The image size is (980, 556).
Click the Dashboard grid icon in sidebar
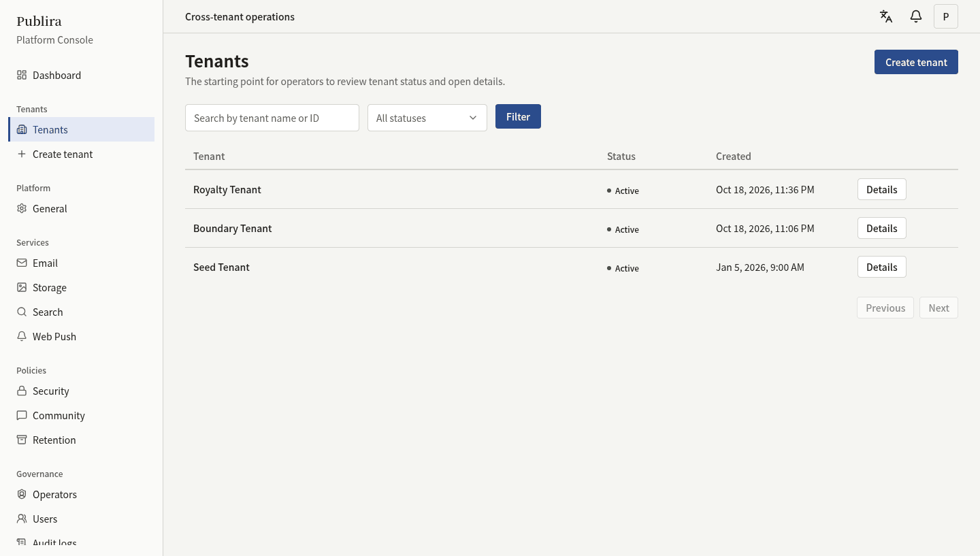pyautogui.click(x=22, y=75)
